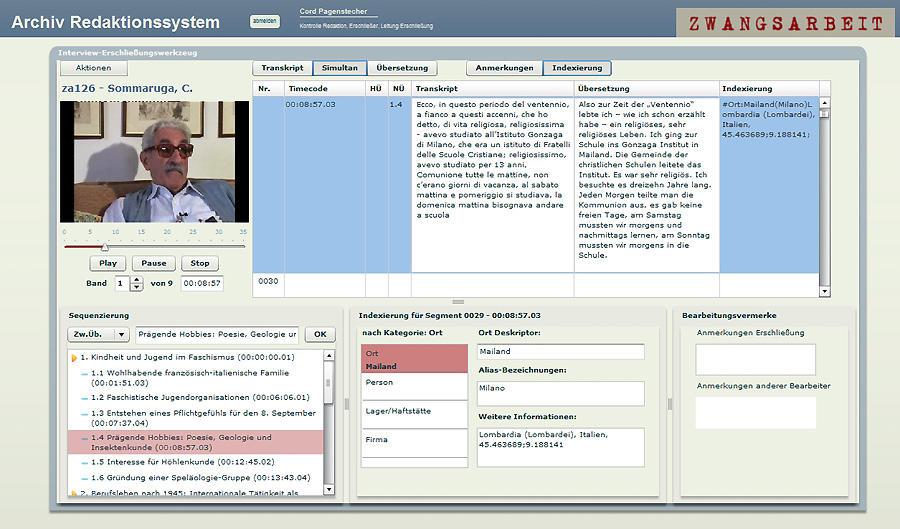The width and height of the screenshot is (900, 529).
Task: Select 1.4 Prägende Hobbies sequence
Action: pos(195,442)
